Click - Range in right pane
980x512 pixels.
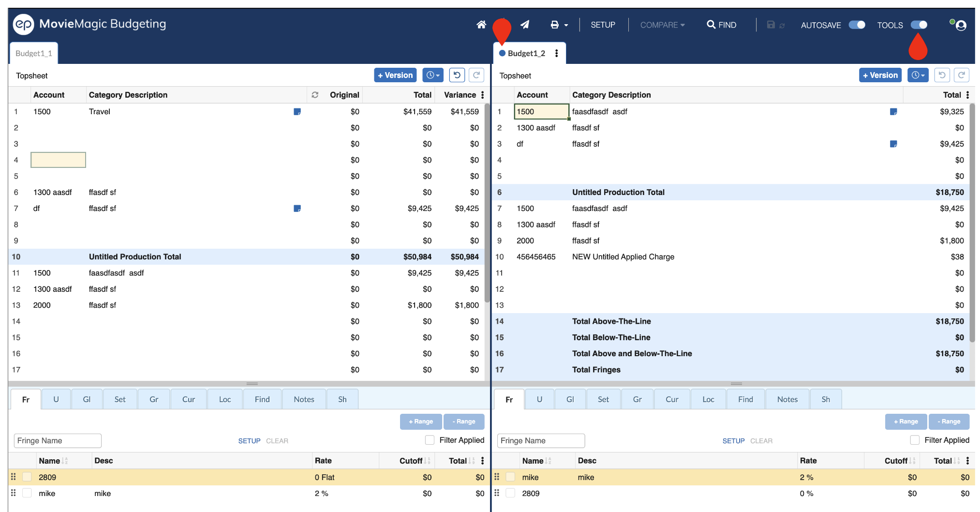coord(949,422)
